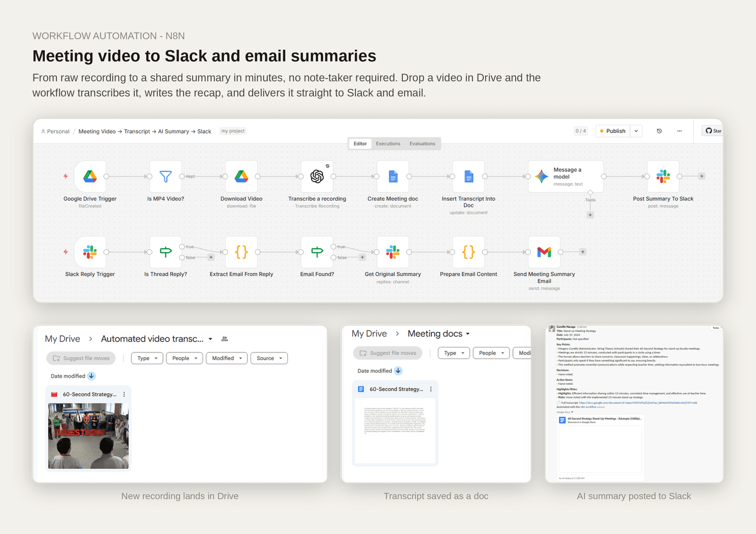
Task: Add node on Email Found false branch
Action: point(362,257)
